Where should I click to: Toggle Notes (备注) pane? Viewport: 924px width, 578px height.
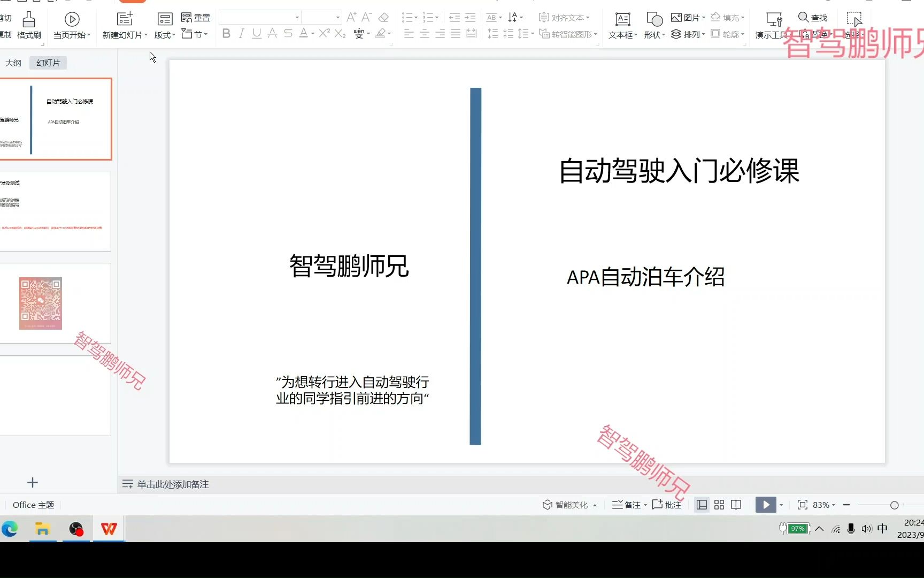pos(629,505)
